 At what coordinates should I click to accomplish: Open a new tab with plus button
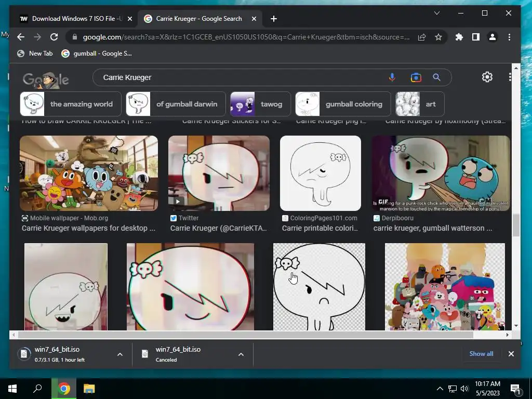pyautogui.click(x=274, y=19)
